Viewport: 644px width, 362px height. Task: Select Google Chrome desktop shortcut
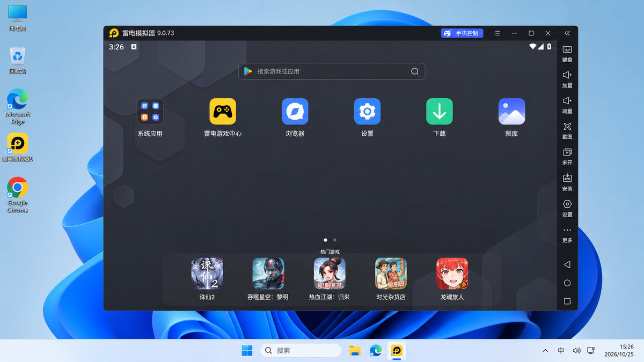(x=18, y=195)
